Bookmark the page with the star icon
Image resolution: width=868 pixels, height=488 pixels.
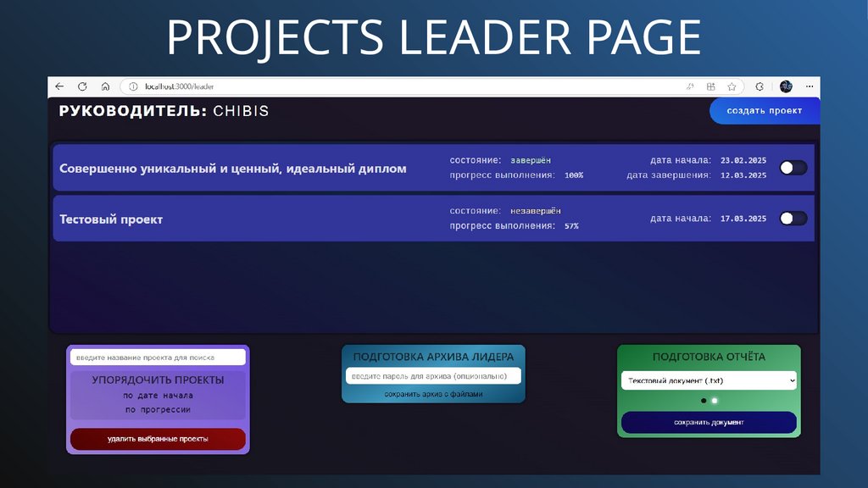732,86
